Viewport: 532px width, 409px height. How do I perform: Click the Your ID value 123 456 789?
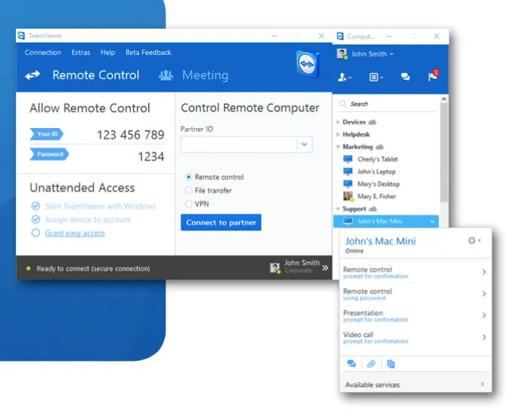tap(131, 135)
